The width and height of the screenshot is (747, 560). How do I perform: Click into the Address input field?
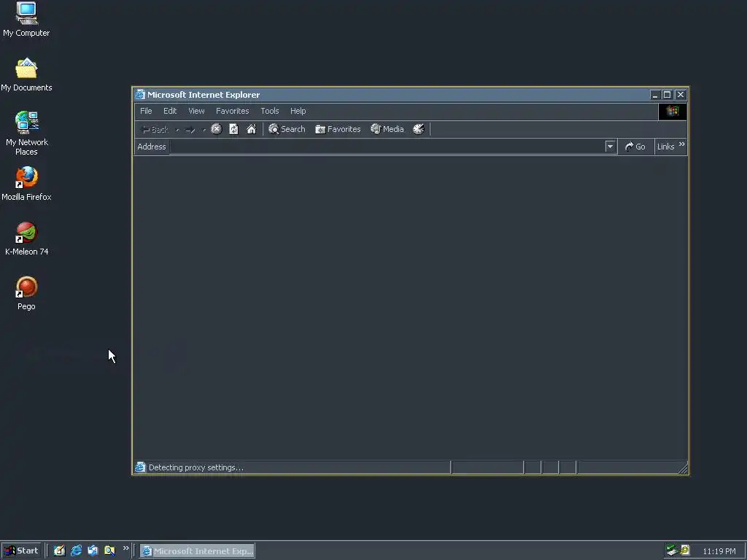coord(387,147)
